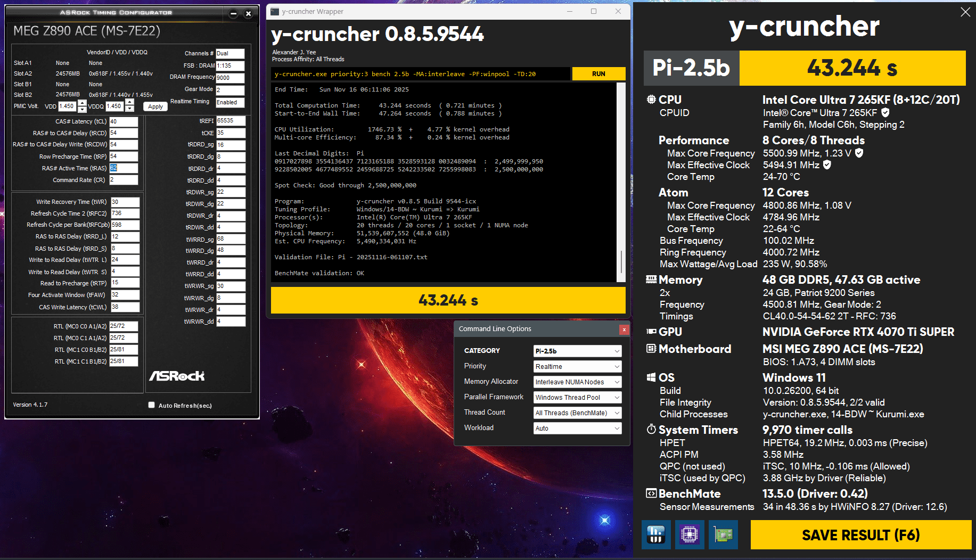Open the Parallel Framework dropdown

pos(577,397)
